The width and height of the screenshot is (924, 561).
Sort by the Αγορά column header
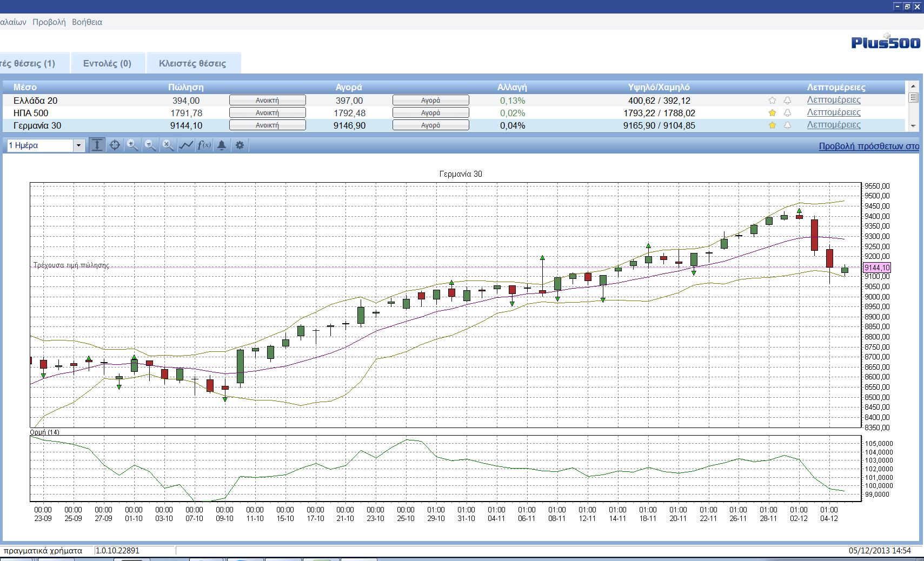pos(349,87)
